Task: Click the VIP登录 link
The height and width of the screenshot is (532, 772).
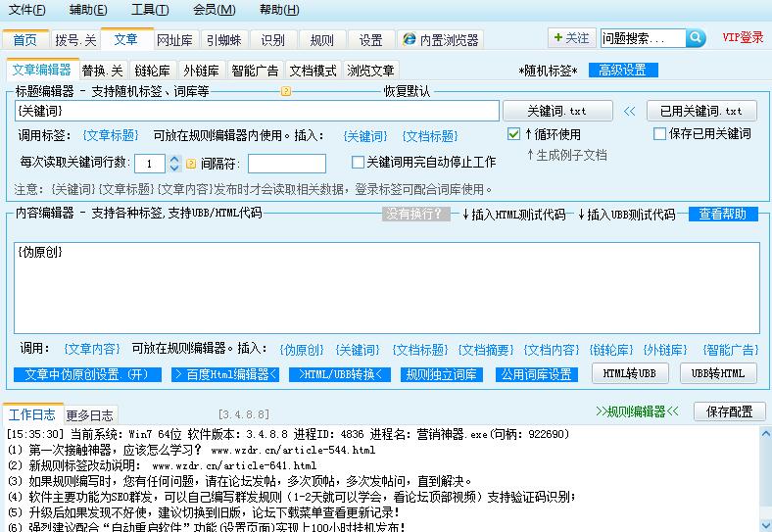Action: tap(743, 37)
